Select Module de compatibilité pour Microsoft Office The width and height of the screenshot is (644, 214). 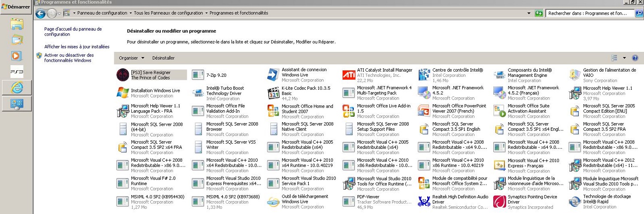pyautogui.click(x=453, y=183)
